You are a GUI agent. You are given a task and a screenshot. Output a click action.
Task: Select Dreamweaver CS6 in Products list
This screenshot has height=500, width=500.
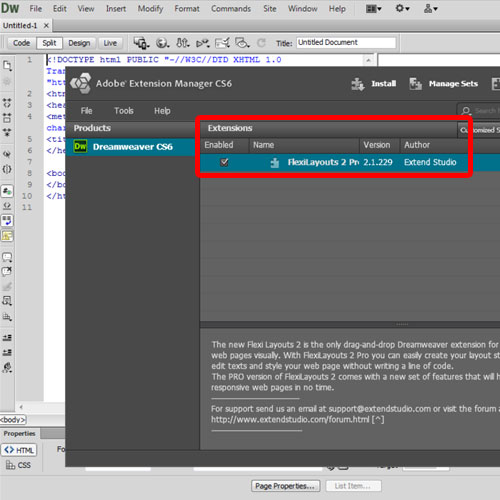pyautogui.click(x=131, y=147)
